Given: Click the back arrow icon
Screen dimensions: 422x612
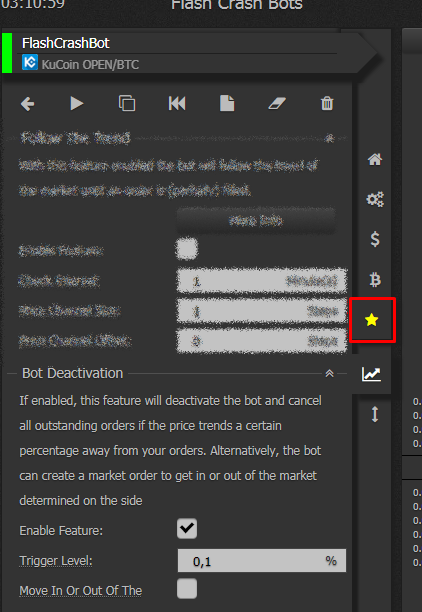Looking at the screenshot, I should 27,104.
